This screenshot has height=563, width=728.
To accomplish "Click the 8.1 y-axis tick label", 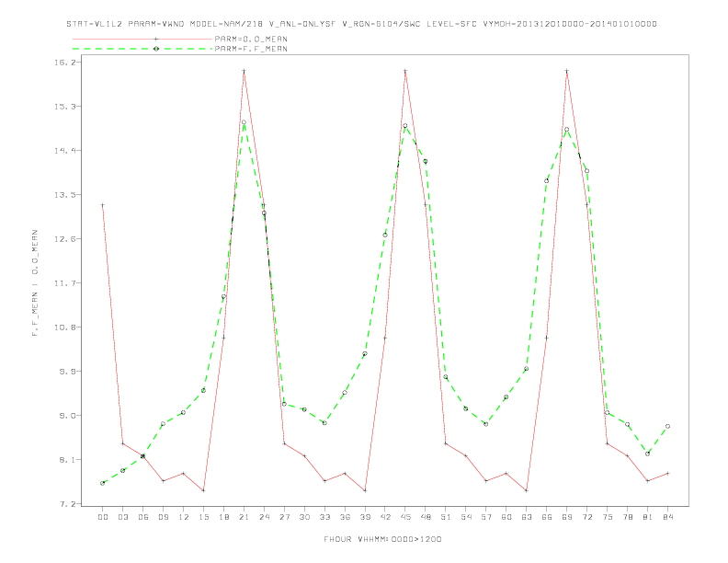I will pos(67,459).
